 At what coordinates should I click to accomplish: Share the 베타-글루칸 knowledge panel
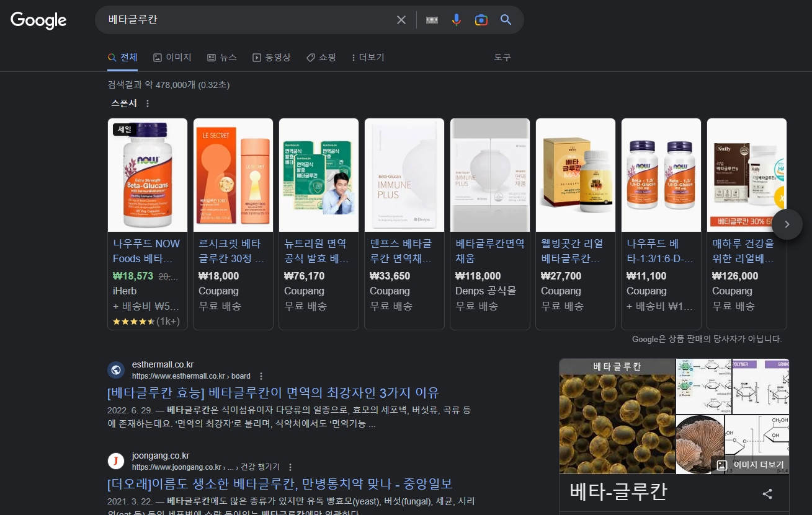pyautogui.click(x=767, y=494)
